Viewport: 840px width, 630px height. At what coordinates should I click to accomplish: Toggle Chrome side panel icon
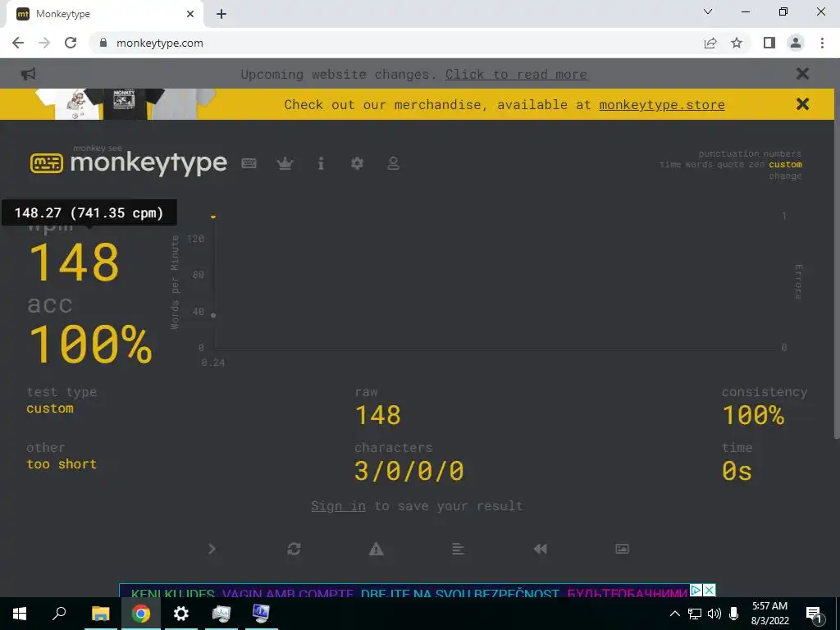point(769,43)
